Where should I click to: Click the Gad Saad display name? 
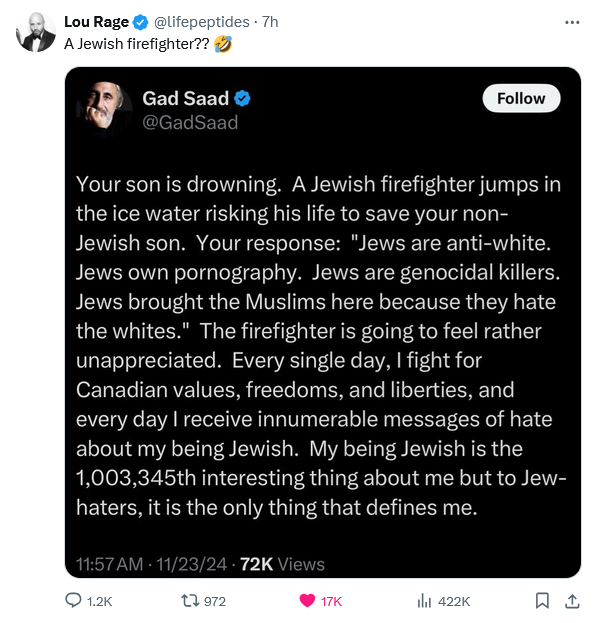pos(186,98)
